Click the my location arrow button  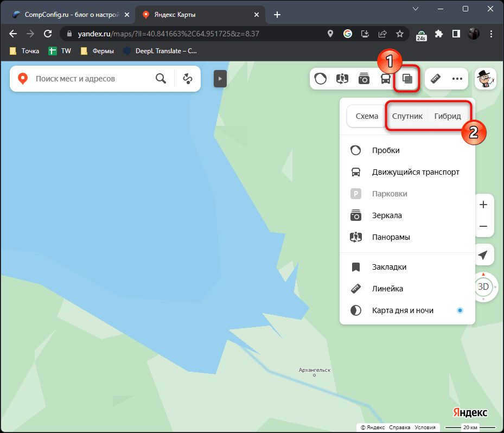(x=483, y=255)
